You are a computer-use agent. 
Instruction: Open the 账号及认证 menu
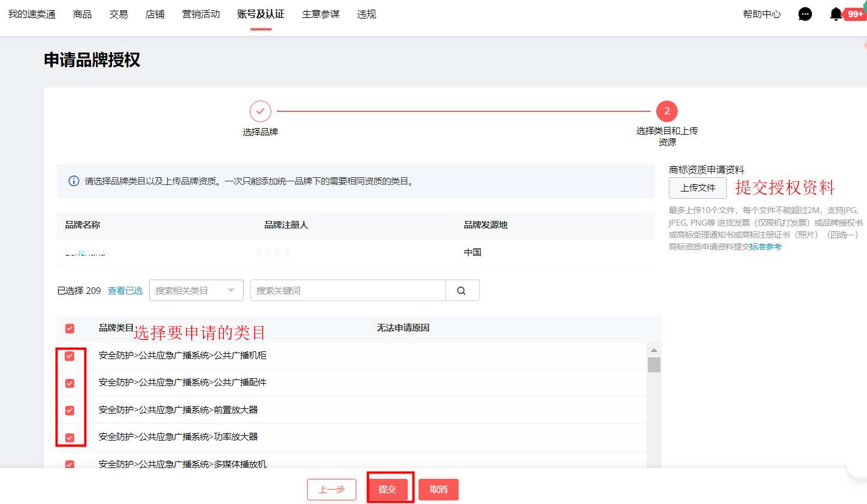click(x=261, y=14)
